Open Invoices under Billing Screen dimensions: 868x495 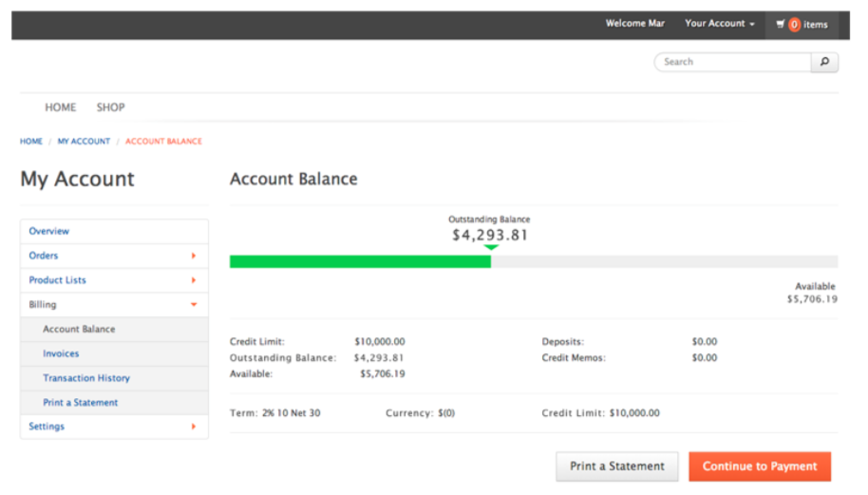tap(61, 353)
